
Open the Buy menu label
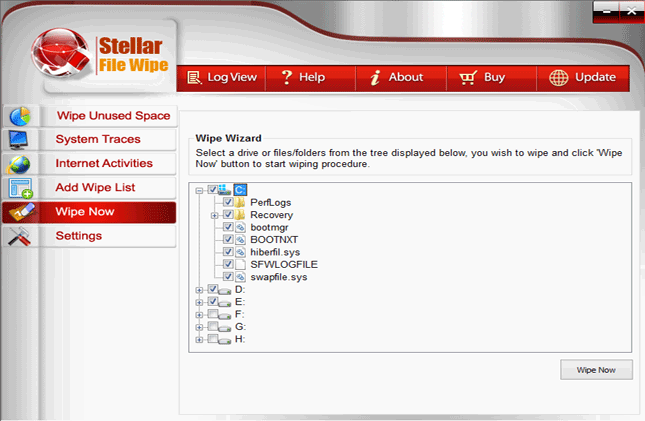click(494, 77)
